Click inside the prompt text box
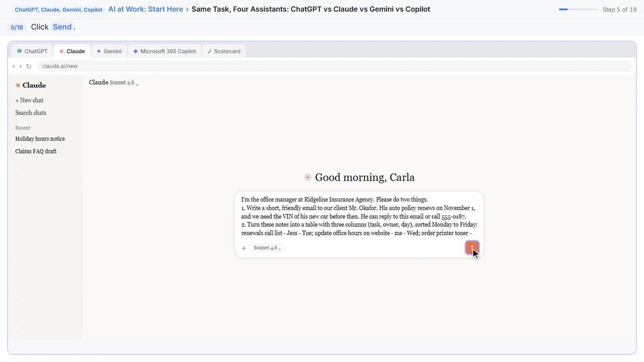 pos(359,217)
